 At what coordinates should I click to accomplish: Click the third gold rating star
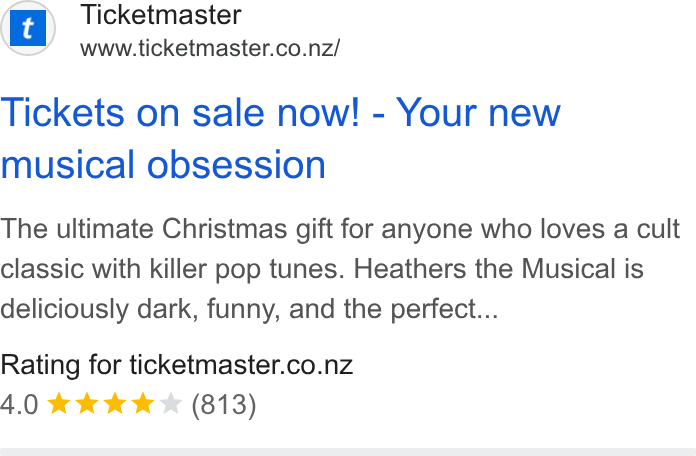(115, 404)
